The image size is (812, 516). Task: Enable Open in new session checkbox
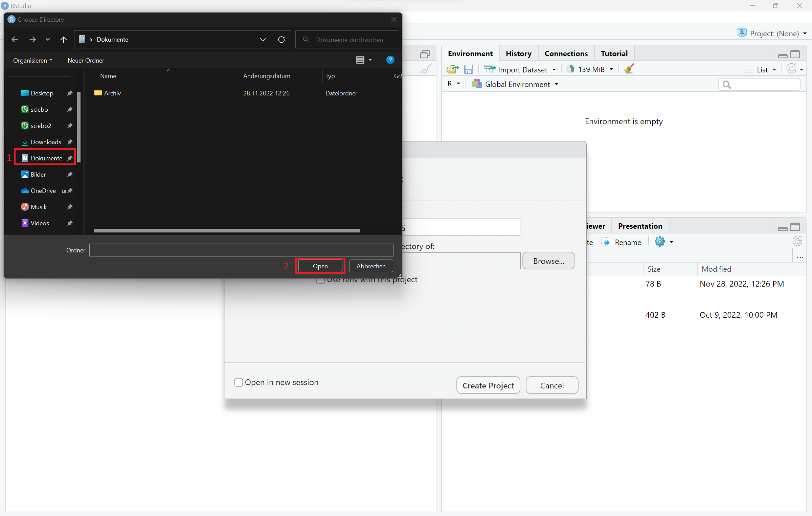(x=239, y=382)
